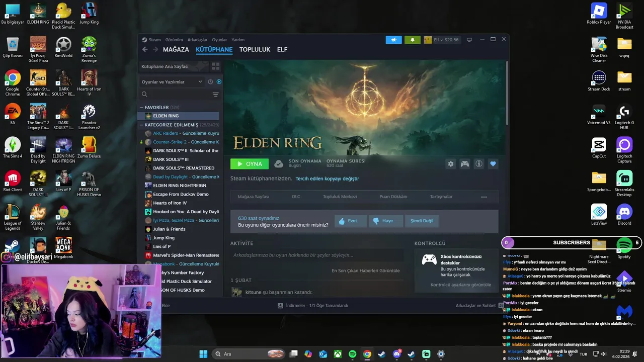Open the DLC tab
The image size is (644, 362).
296,197
